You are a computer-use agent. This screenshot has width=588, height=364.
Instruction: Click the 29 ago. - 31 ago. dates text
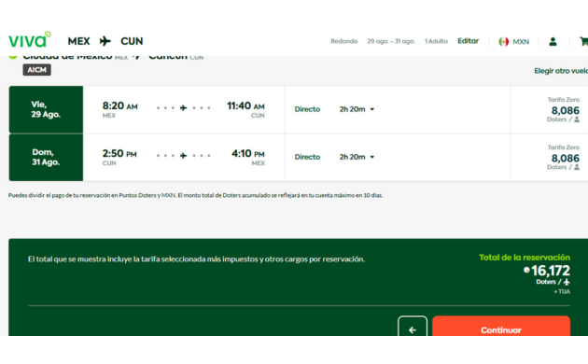click(x=391, y=41)
